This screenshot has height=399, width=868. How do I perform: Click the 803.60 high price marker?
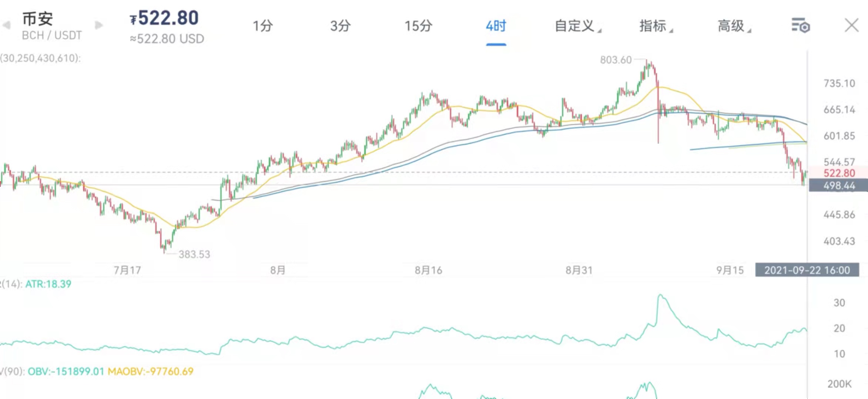[616, 60]
